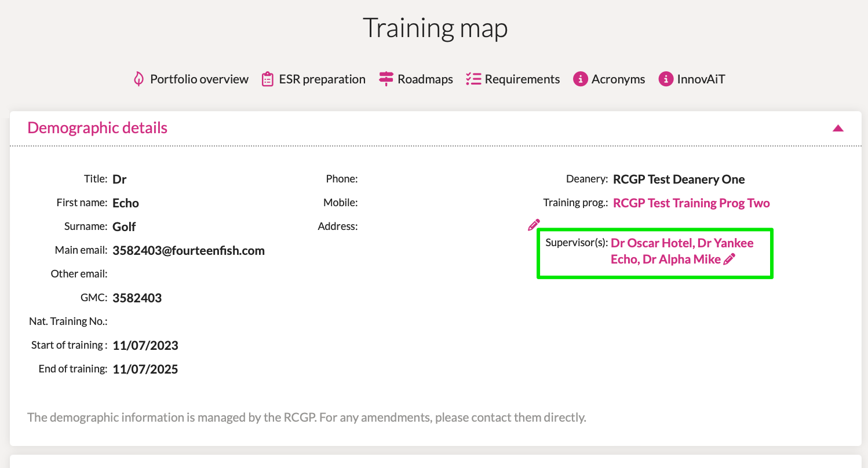This screenshot has height=468, width=868.
Task: Click the Phone label
Action: (x=342, y=179)
